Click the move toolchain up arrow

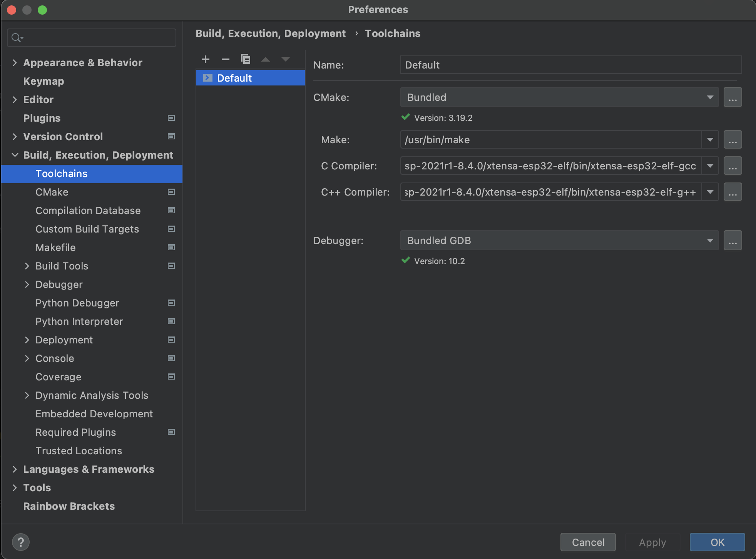266,59
